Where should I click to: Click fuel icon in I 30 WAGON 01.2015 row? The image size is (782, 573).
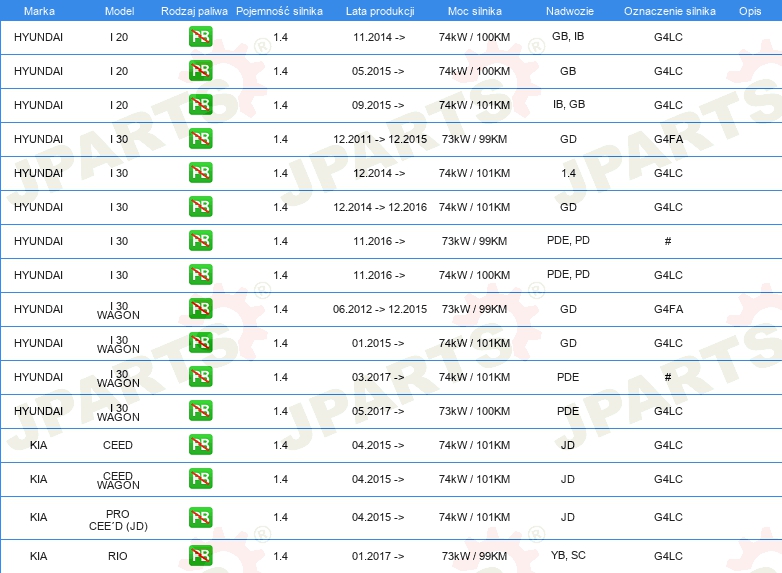coord(200,343)
